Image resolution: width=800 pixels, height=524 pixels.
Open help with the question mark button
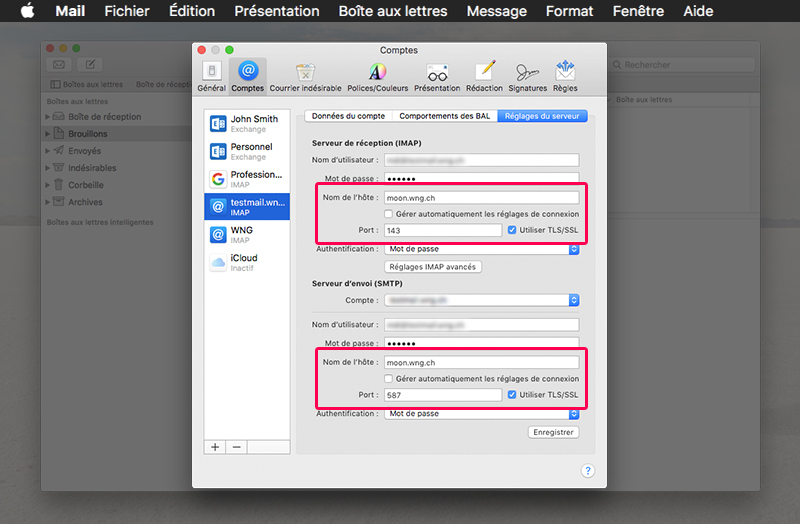(588, 470)
